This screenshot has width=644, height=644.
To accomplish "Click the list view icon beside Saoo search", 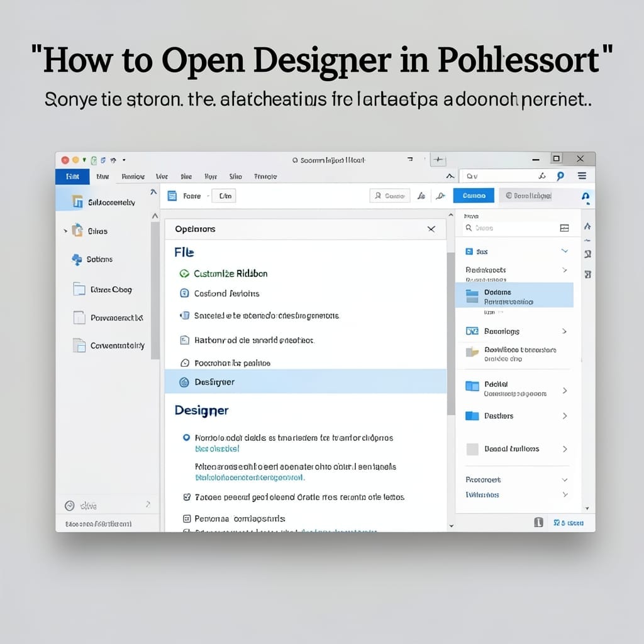I will (564, 228).
